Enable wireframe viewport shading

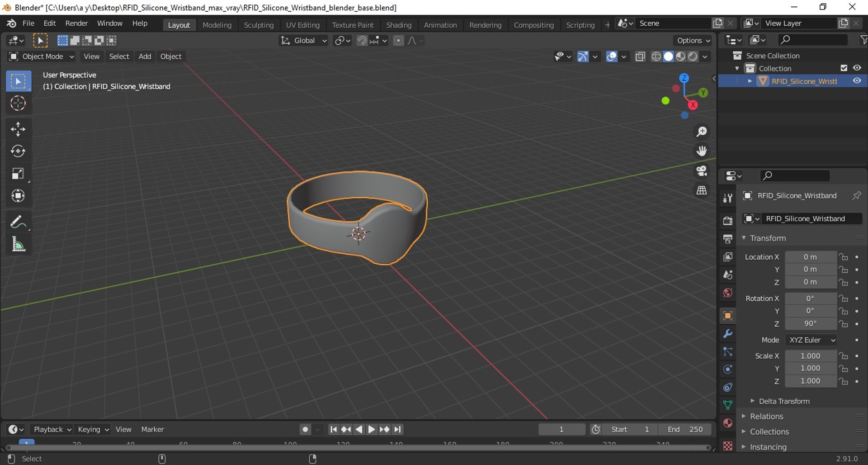656,57
